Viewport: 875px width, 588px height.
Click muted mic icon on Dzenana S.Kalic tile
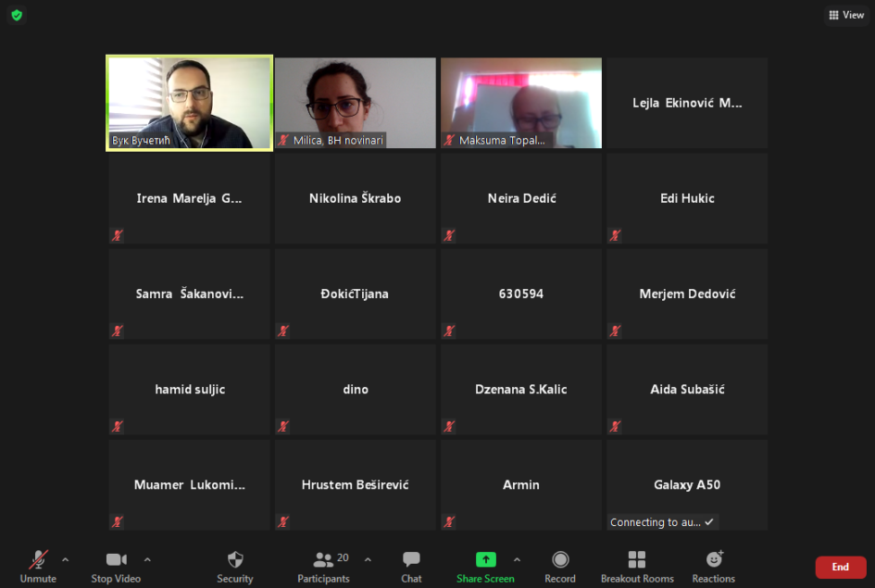[x=449, y=426]
